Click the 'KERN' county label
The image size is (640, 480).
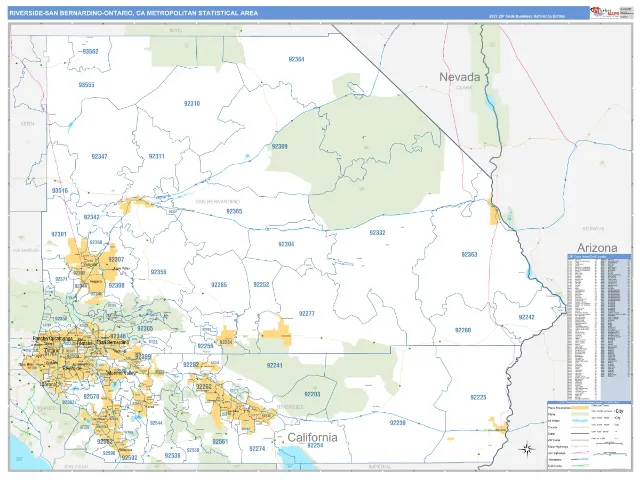pyautogui.click(x=28, y=124)
